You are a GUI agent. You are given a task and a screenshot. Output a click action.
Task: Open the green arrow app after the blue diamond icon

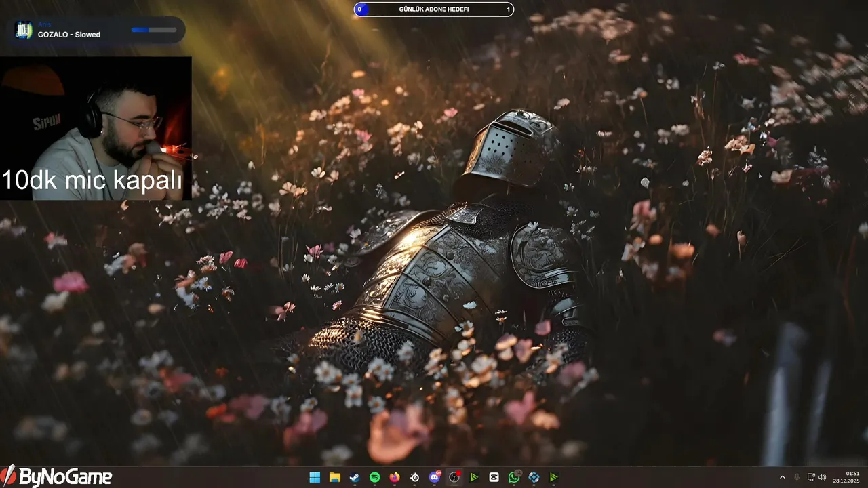point(554,477)
